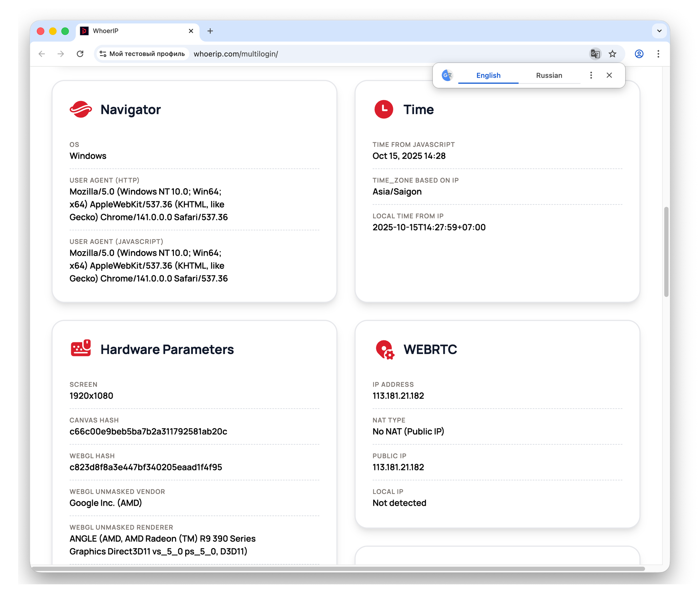Switch translation to Russian tab
Viewport: 700px width, 612px height.
(549, 76)
